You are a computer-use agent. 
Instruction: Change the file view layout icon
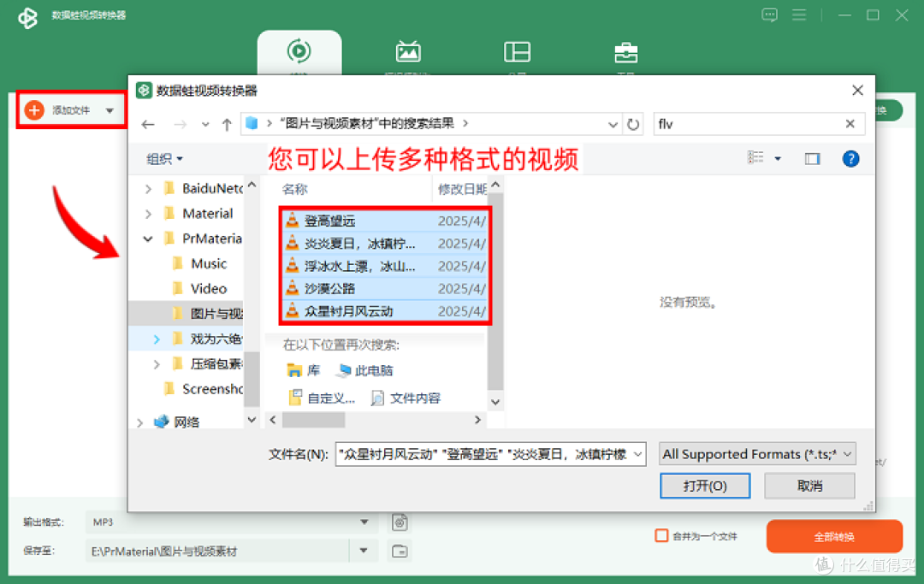coord(755,158)
